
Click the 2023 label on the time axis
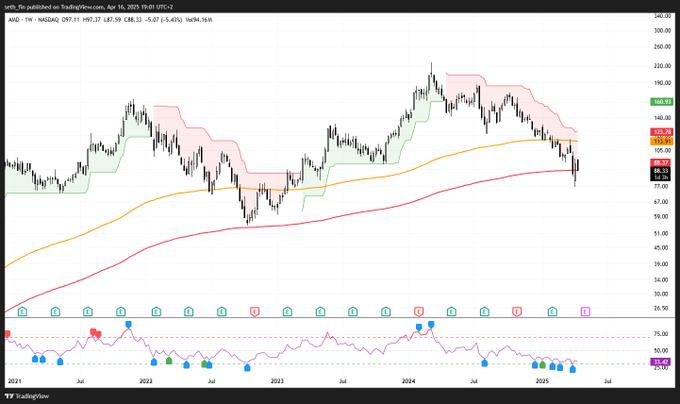pyautogui.click(x=277, y=381)
